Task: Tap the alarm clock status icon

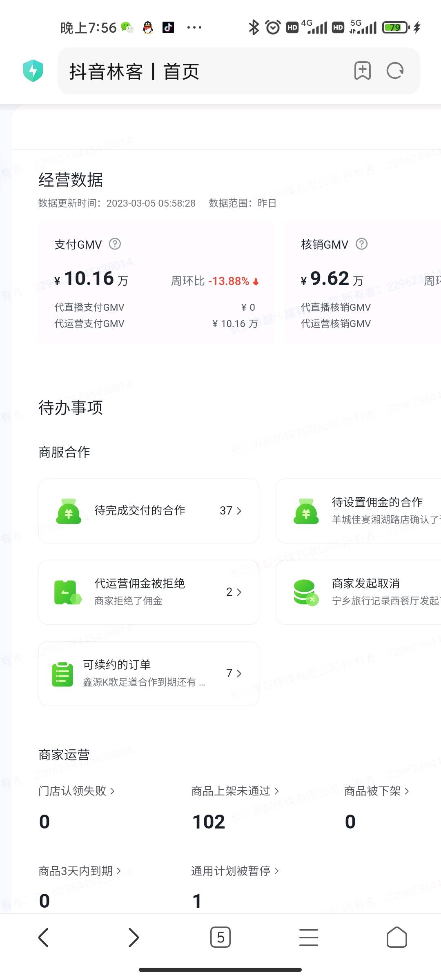Action: point(273,27)
